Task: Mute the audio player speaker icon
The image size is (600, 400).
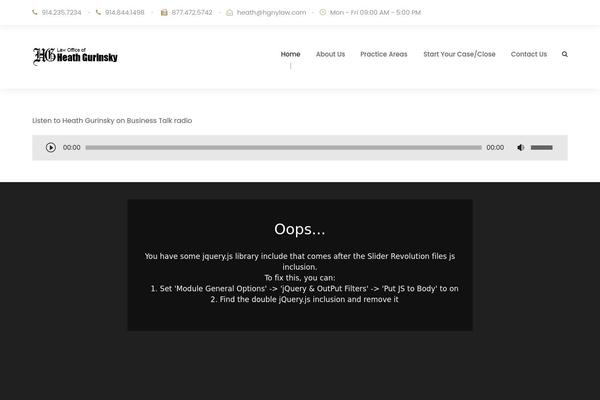Action: 520,147
